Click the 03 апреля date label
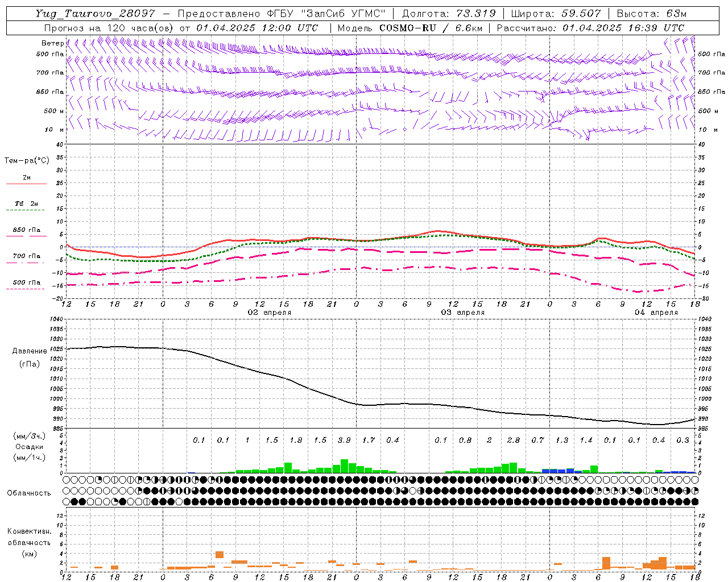This screenshot has width=728, height=582. 463,313
